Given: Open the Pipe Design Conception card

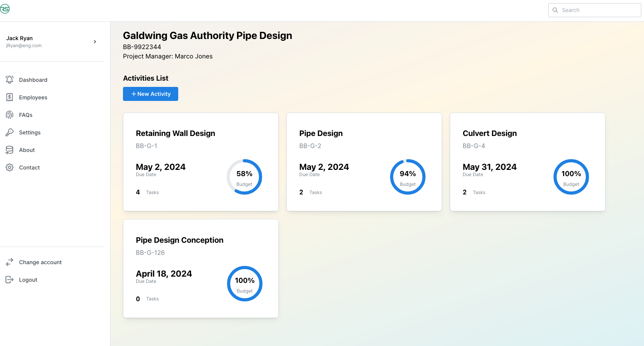Looking at the screenshot, I should pos(201,268).
